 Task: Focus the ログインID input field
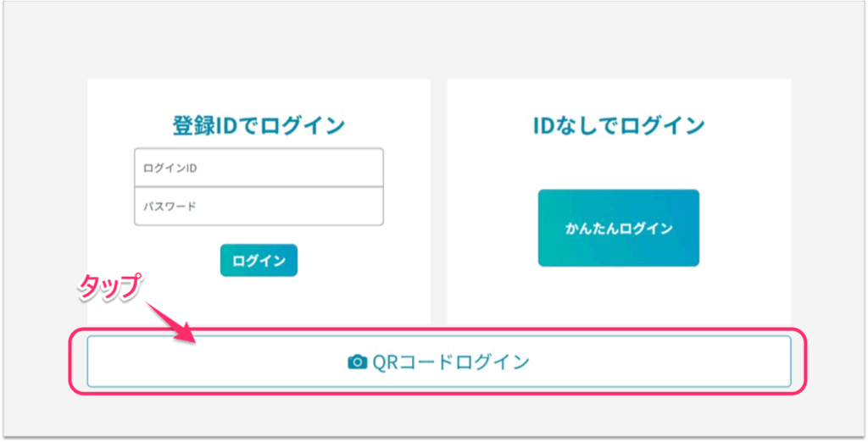coord(259,168)
